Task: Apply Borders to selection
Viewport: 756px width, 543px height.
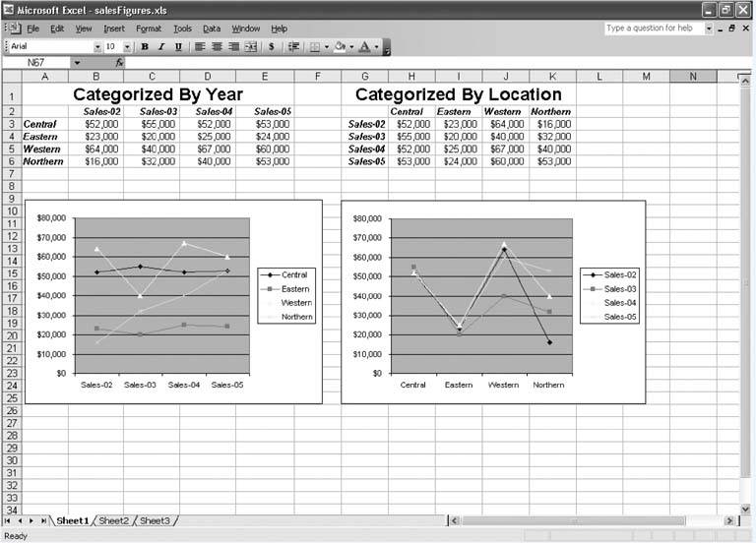Action: (315, 47)
